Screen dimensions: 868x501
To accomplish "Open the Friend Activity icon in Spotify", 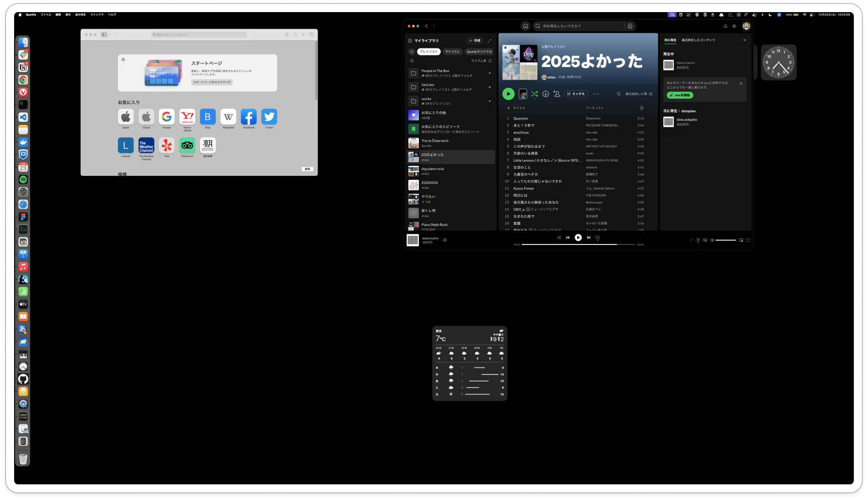I will click(x=734, y=26).
